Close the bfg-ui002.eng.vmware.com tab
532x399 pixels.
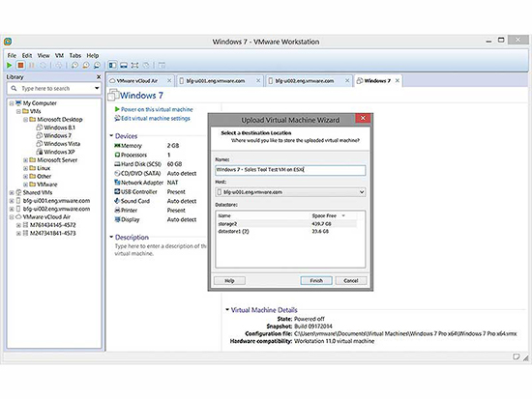click(x=347, y=81)
